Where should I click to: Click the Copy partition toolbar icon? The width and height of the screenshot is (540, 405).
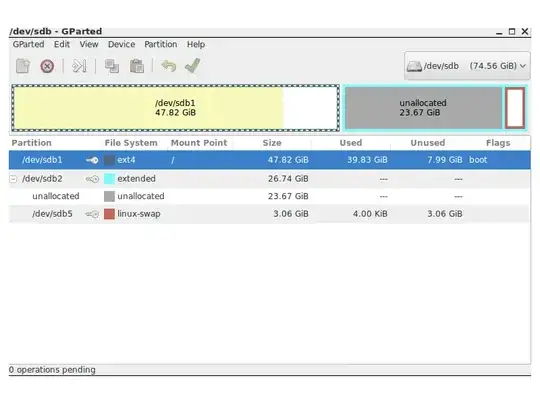112,66
